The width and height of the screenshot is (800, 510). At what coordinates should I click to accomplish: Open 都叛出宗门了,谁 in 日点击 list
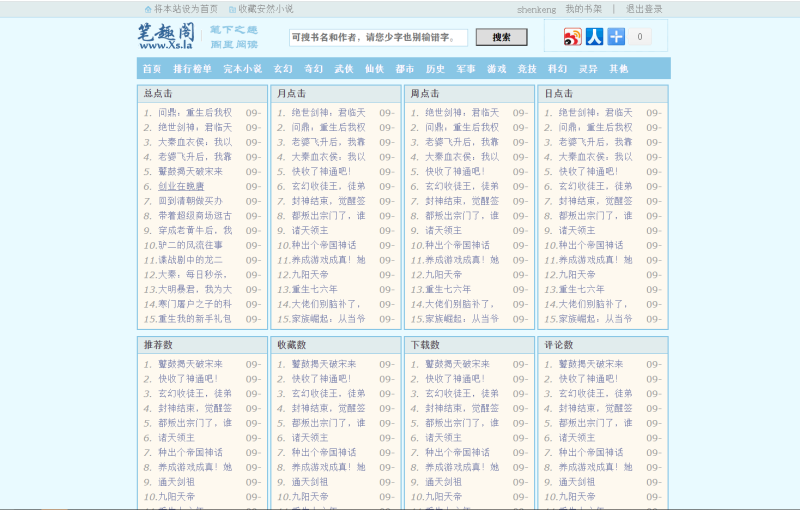coord(595,216)
